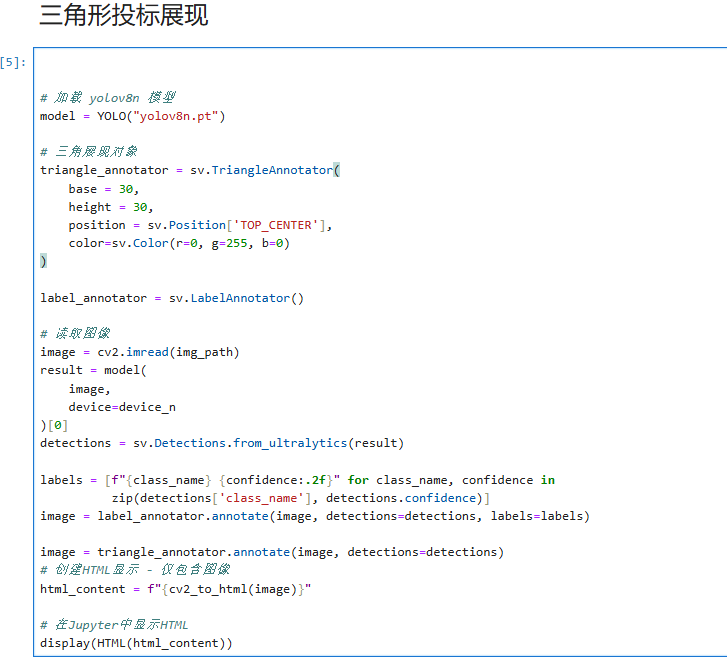Click the device=device_n line
Viewport: 727px width, 670px height.
[x=122, y=407]
